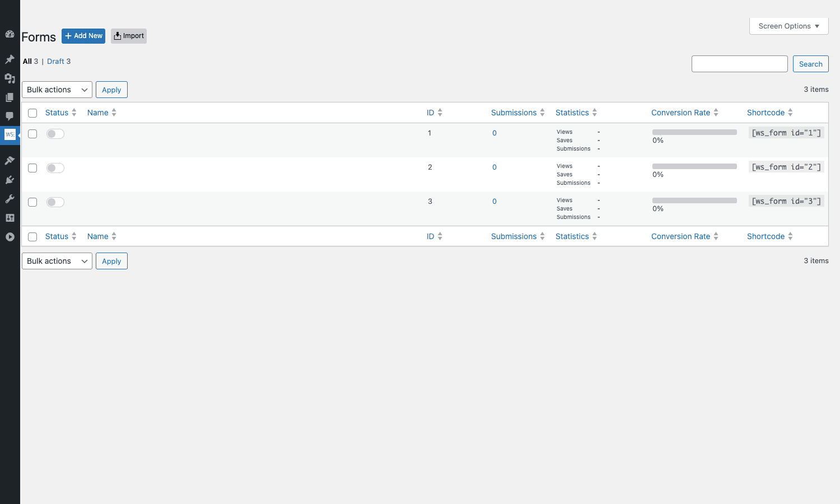Open submissions count for form 1
This screenshot has height=504, width=840.
(x=494, y=133)
